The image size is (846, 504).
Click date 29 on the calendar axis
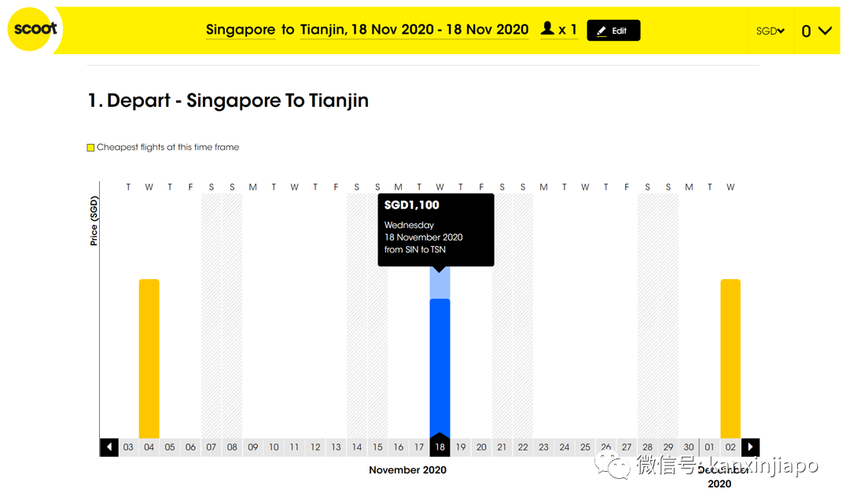[x=668, y=447]
